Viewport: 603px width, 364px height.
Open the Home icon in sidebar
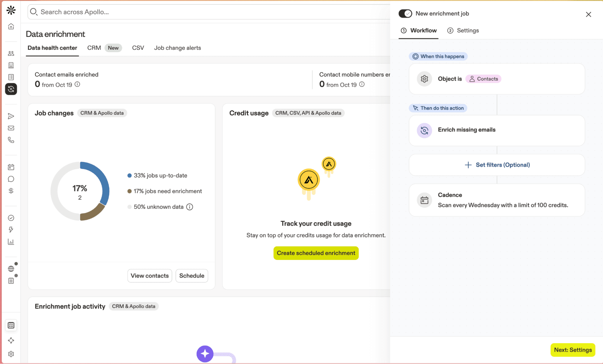pos(11,27)
